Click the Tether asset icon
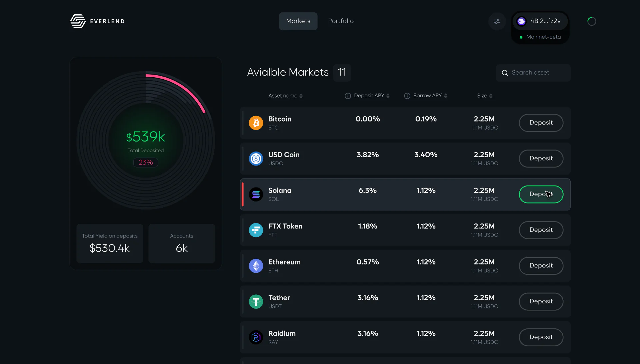 pyautogui.click(x=256, y=302)
